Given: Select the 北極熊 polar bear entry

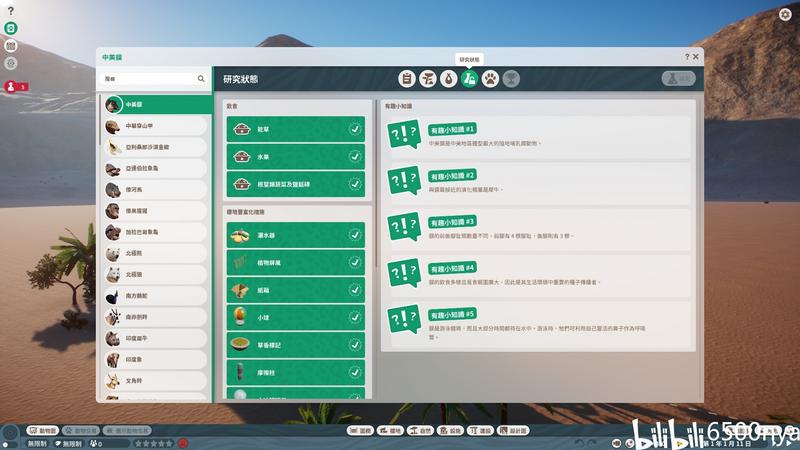Looking at the screenshot, I should tap(155, 253).
